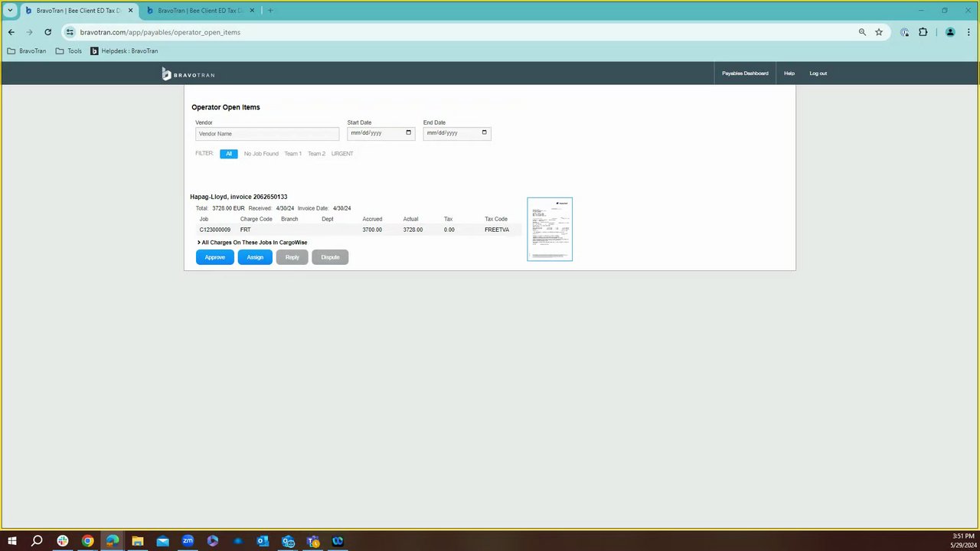Open Google Chrome from the taskbar
The image size is (980, 551).
point(88,541)
